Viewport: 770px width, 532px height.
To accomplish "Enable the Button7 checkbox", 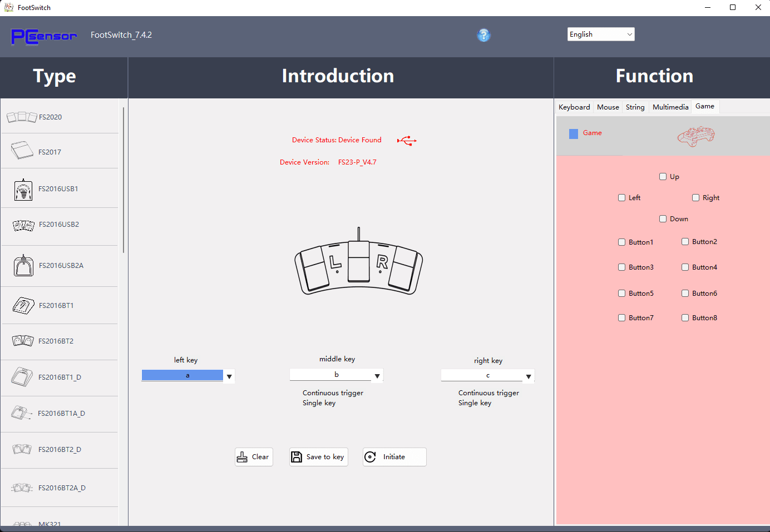I will (621, 318).
